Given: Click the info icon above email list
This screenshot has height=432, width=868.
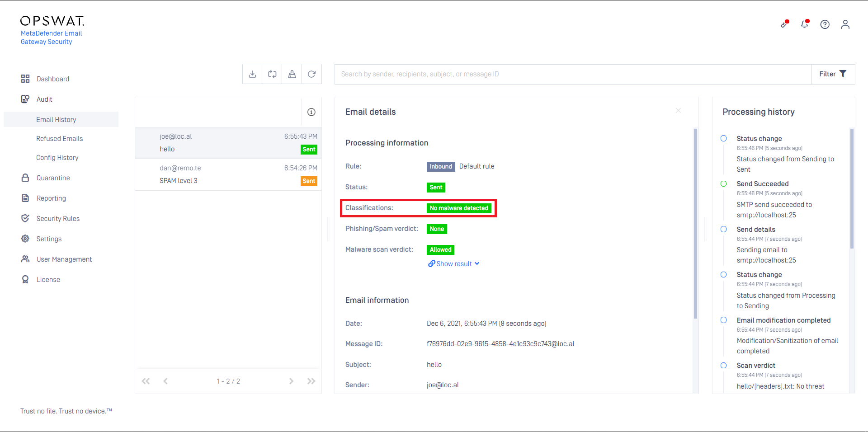Looking at the screenshot, I should click(x=311, y=112).
